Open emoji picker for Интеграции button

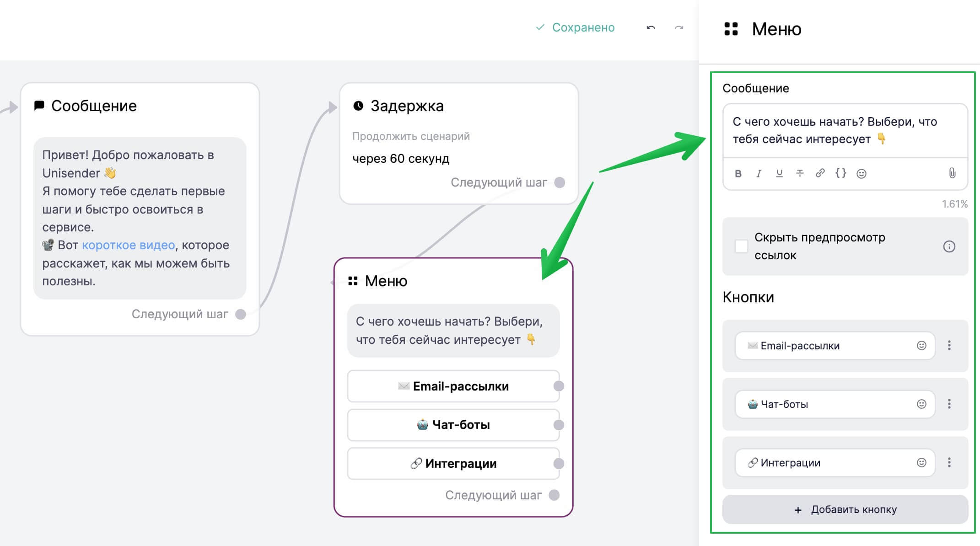point(921,463)
